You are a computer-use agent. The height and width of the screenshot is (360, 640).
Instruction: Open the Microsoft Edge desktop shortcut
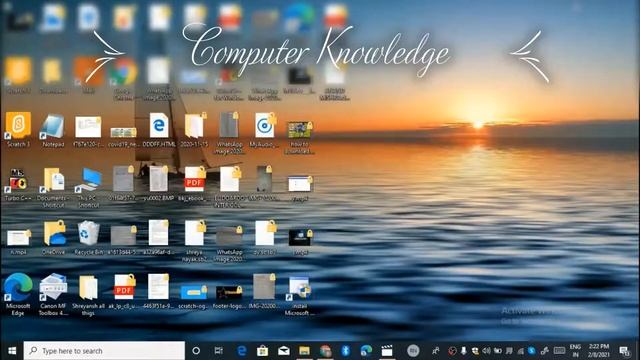tap(18, 294)
